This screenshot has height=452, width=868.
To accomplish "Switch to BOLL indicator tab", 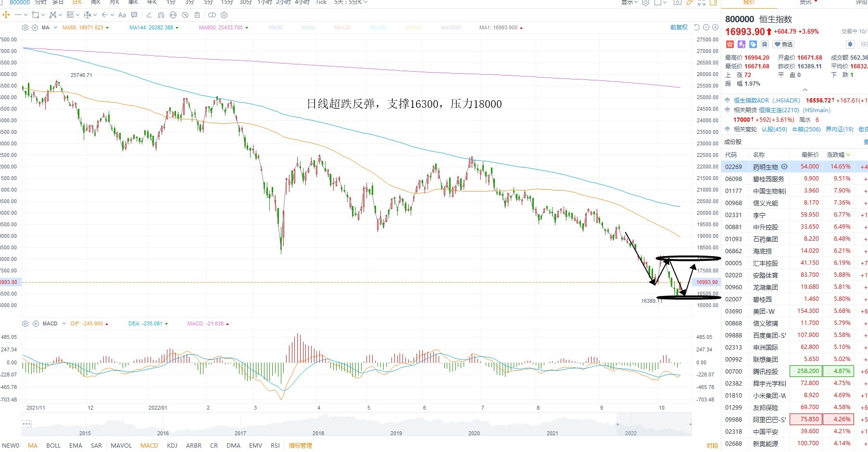I will click(53, 445).
